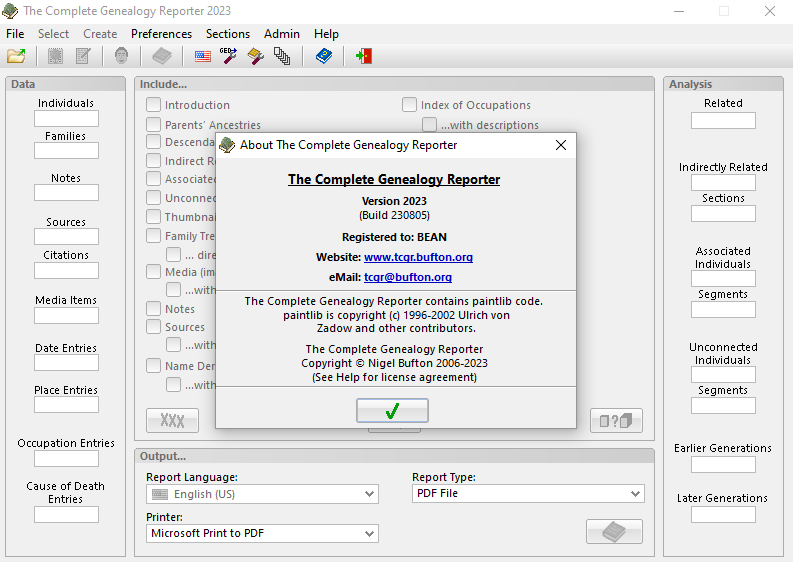This screenshot has width=793, height=562.
Task: Open the blue help book icon
Action: click(x=324, y=56)
